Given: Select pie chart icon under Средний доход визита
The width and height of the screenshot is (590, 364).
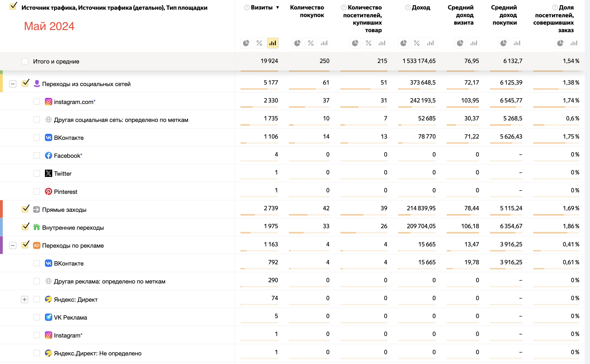Looking at the screenshot, I should [460, 43].
